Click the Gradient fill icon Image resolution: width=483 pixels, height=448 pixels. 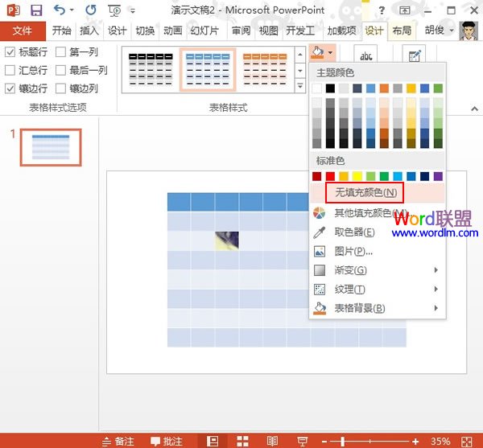coord(320,270)
